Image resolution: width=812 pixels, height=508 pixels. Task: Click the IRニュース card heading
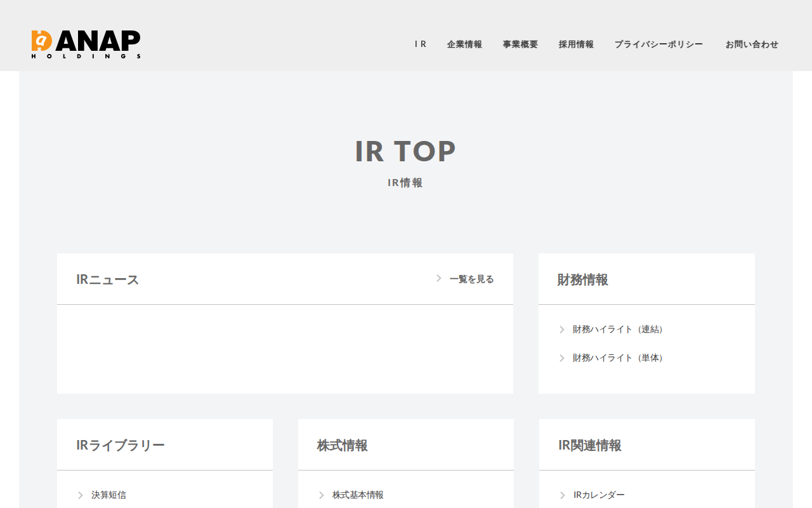pyautogui.click(x=107, y=279)
